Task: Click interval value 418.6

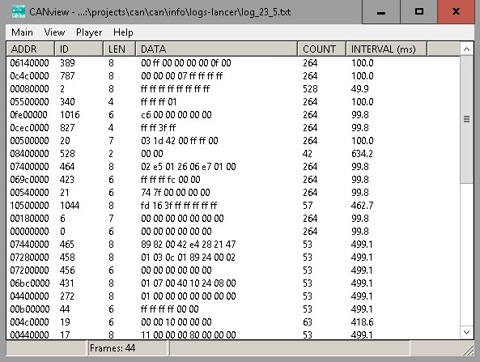Action: coord(362,322)
